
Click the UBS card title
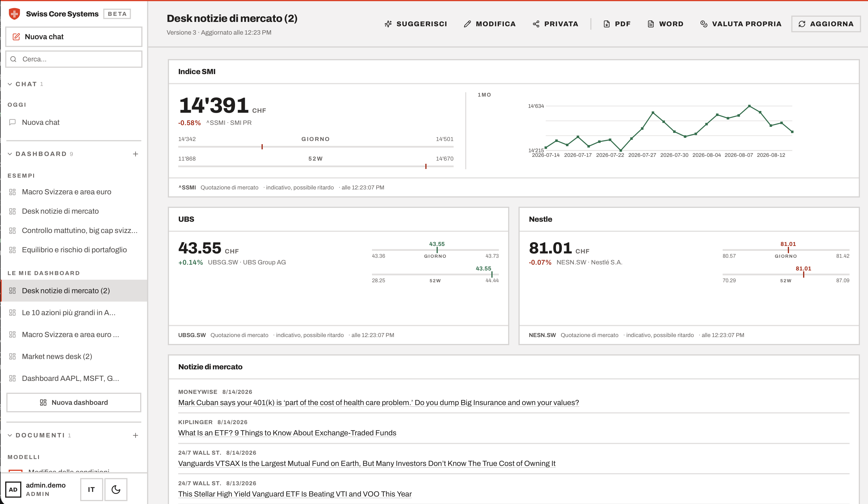pyautogui.click(x=186, y=219)
